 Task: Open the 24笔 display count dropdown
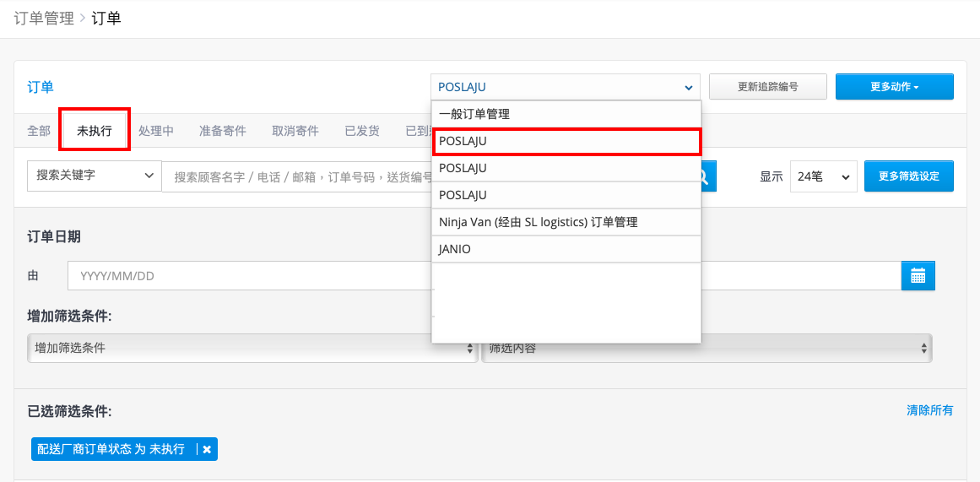click(823, 176)
